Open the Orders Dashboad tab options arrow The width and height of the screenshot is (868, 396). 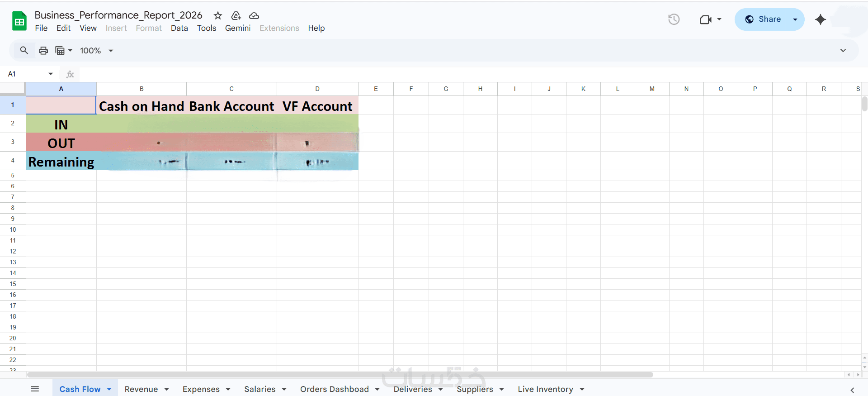click(377, 389)
